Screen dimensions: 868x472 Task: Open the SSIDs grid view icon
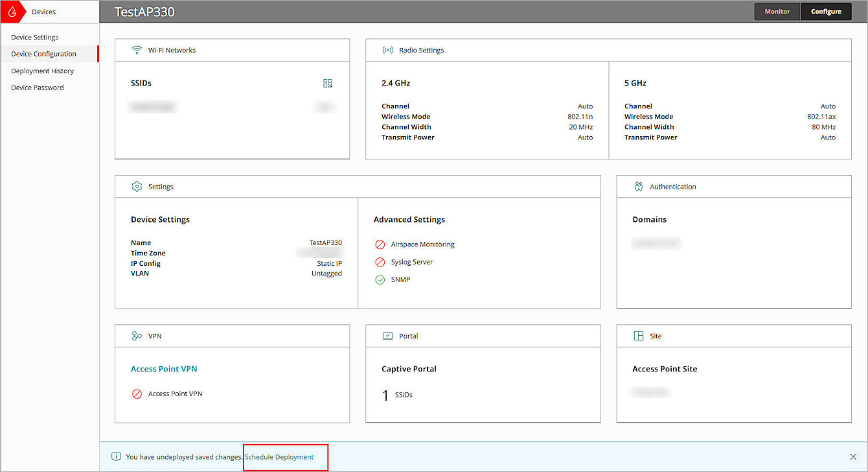click(327, 83)
